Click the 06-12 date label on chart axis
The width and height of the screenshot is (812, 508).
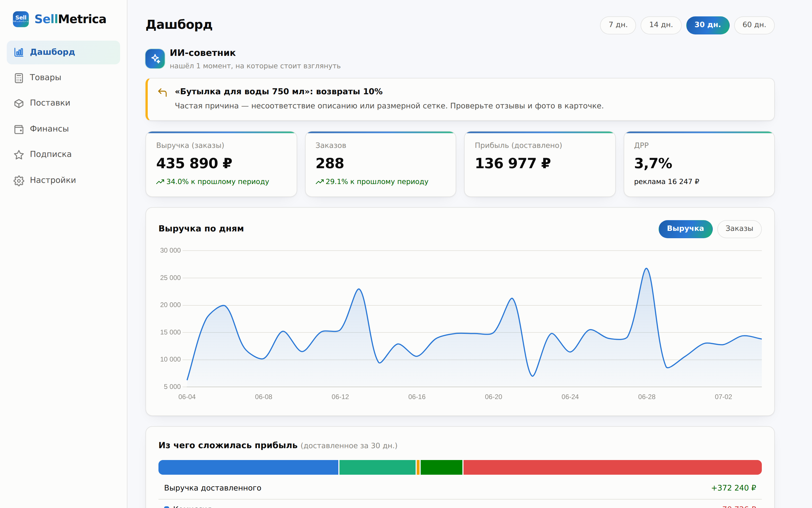pos(340,397)
